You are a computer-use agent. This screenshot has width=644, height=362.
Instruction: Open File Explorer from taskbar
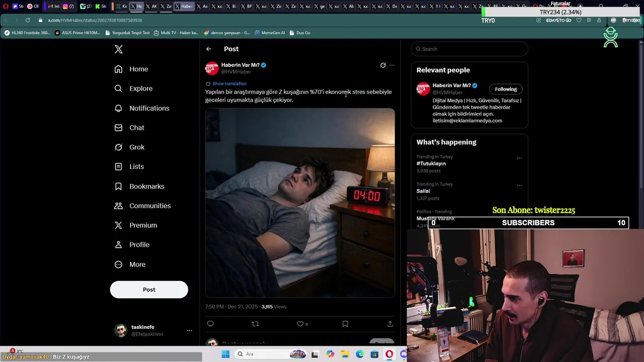click(345, 354)
